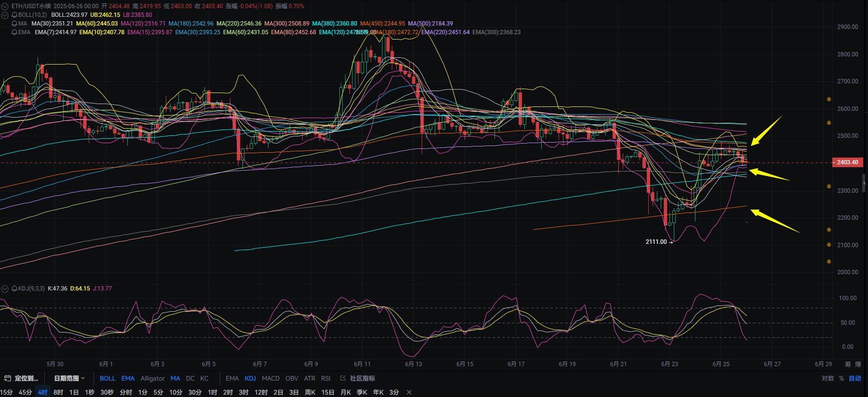The height and width of the screenshot is (397, 868).
Task: Switch to 30分 timeframe
Action: [195, 392]
